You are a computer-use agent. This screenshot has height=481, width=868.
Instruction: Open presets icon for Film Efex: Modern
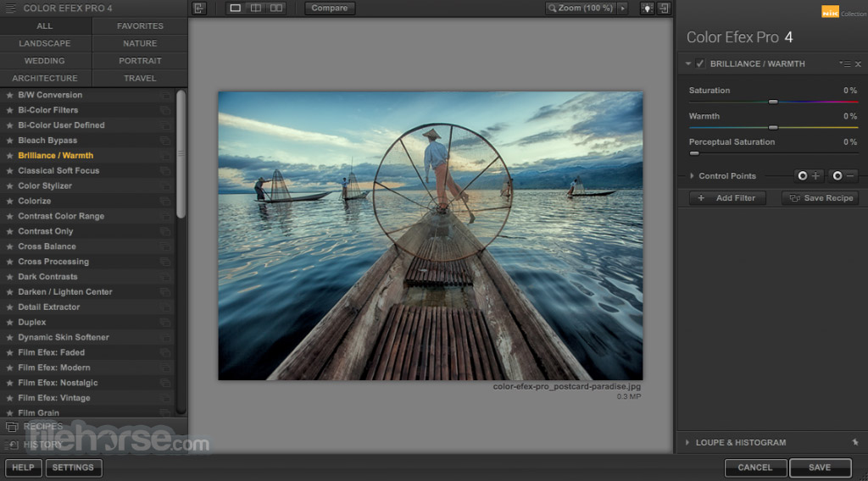[165, 368]
